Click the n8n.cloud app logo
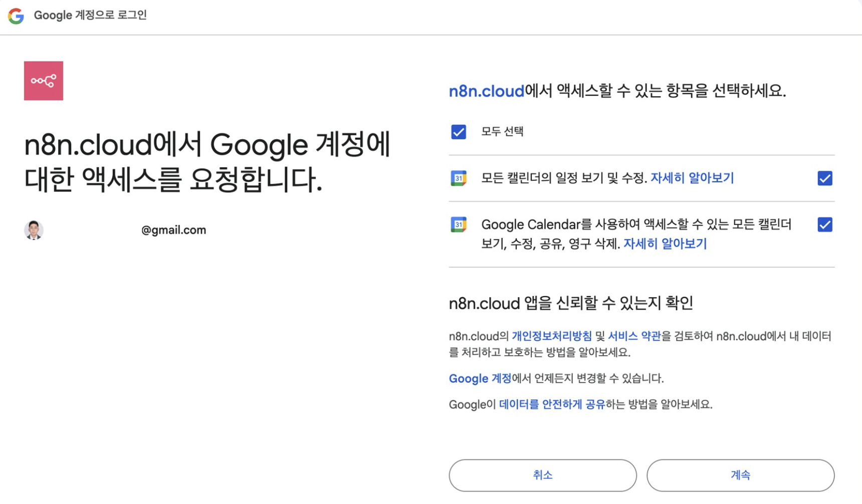Viewport: 862px width, 504px height. click(x=44, y=81)
